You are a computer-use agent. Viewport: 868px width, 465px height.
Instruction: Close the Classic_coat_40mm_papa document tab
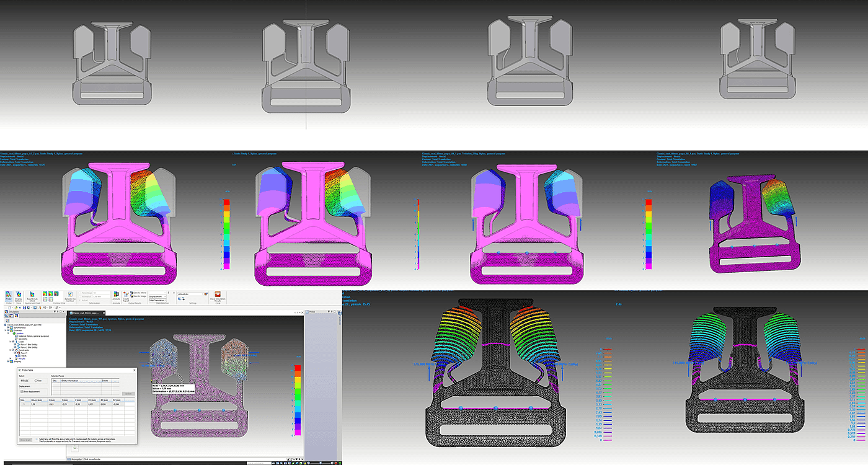(x=104, y=313)
